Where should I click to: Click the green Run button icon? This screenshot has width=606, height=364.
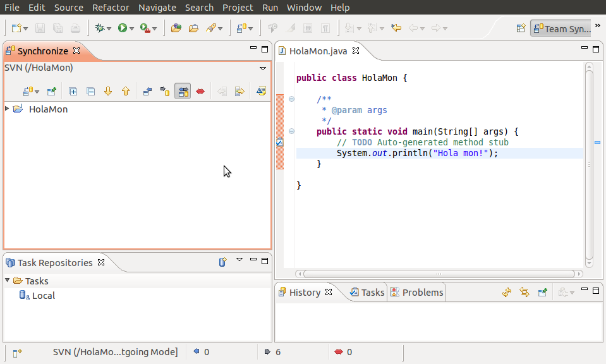(x=123, y=28)
